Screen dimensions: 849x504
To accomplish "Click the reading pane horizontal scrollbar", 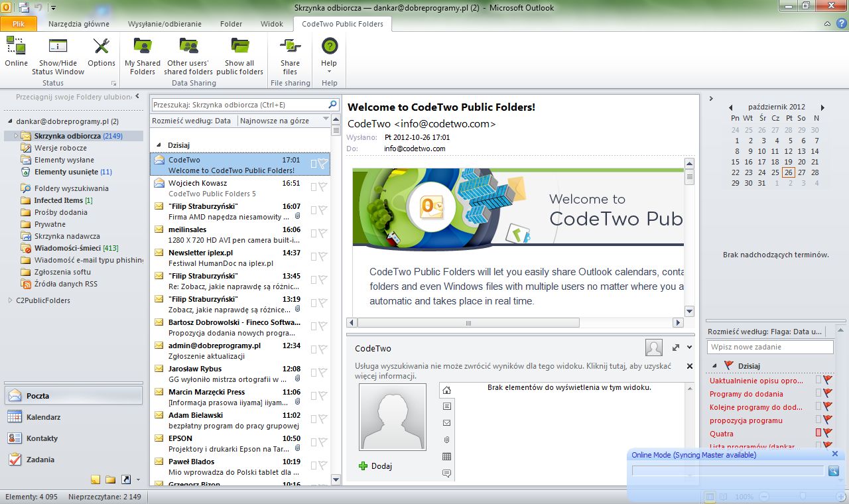I will click(468, 323).
